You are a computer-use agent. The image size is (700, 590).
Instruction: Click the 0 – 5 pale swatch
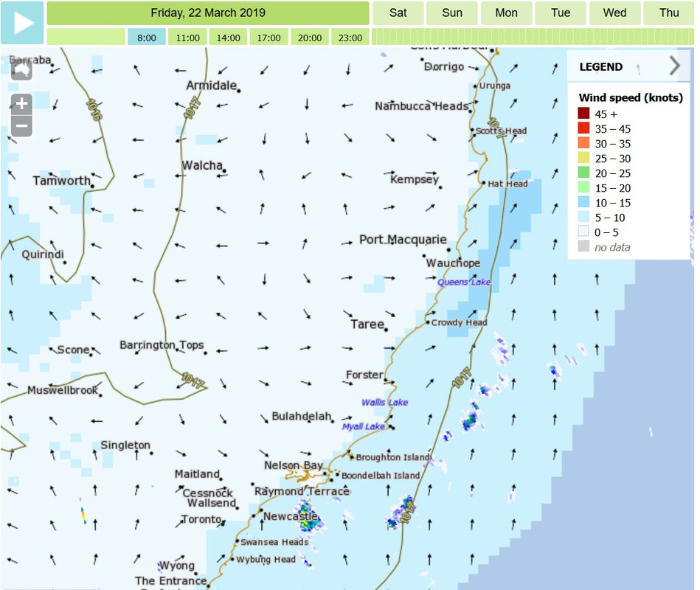pos(583,231)
